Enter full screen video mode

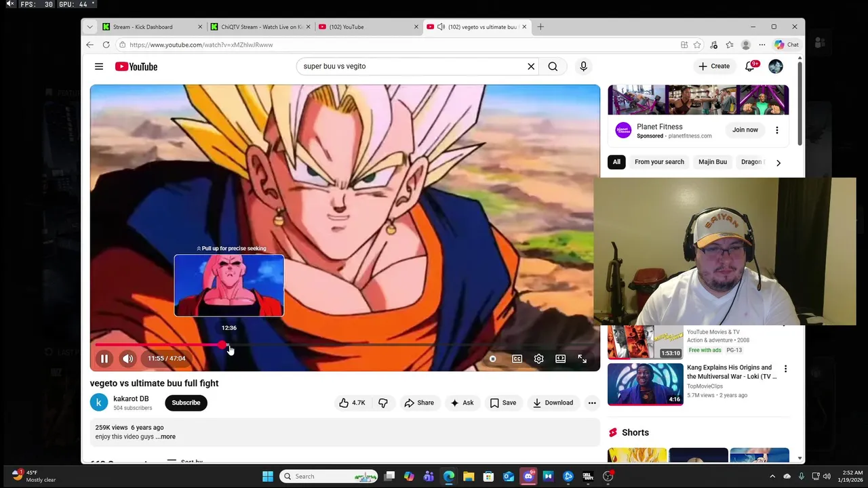(x=583, y=359)
